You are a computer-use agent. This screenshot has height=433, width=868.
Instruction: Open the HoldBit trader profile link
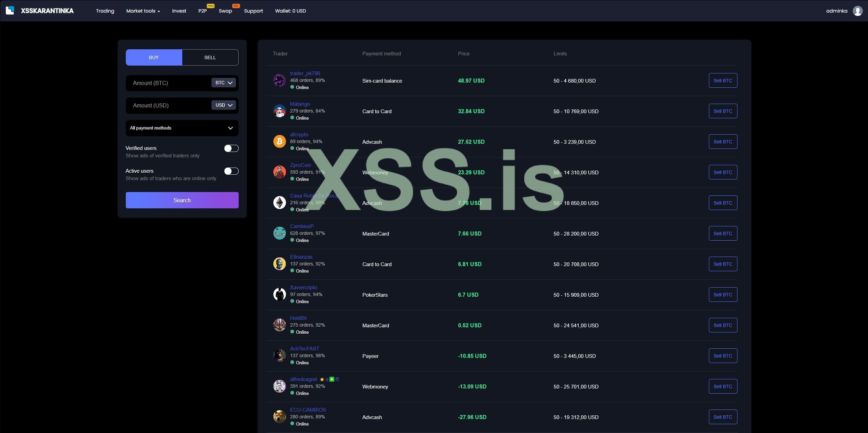(x=298, y=318)
